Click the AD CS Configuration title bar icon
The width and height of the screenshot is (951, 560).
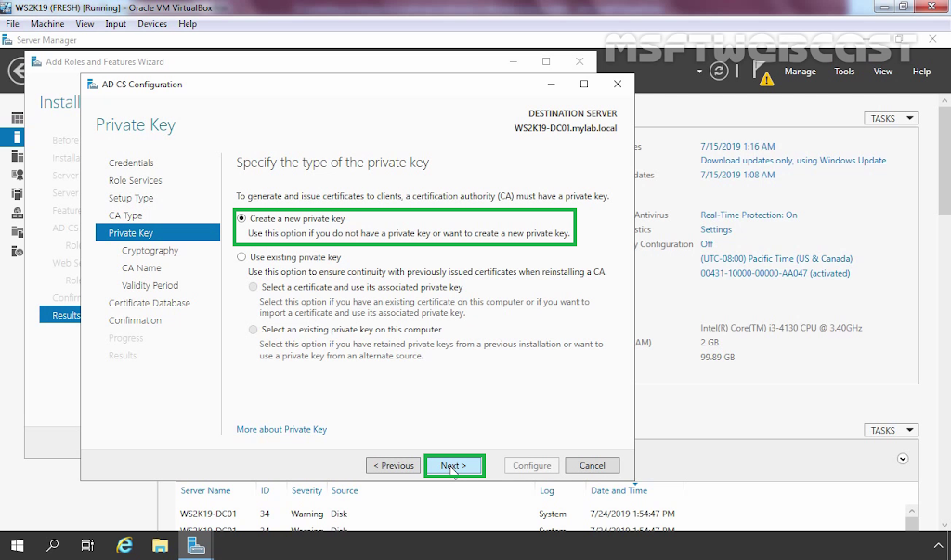pyautogui.click(x=92, y=85)
